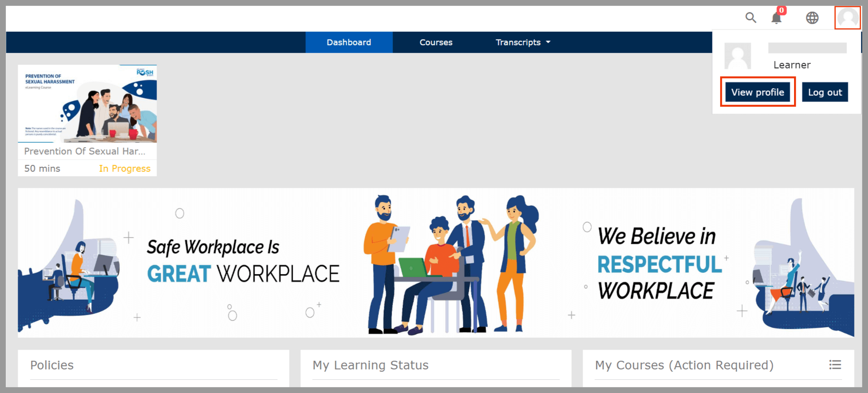
Task: Expand the Transcripts dropdown menu
Action: point(523,42)
